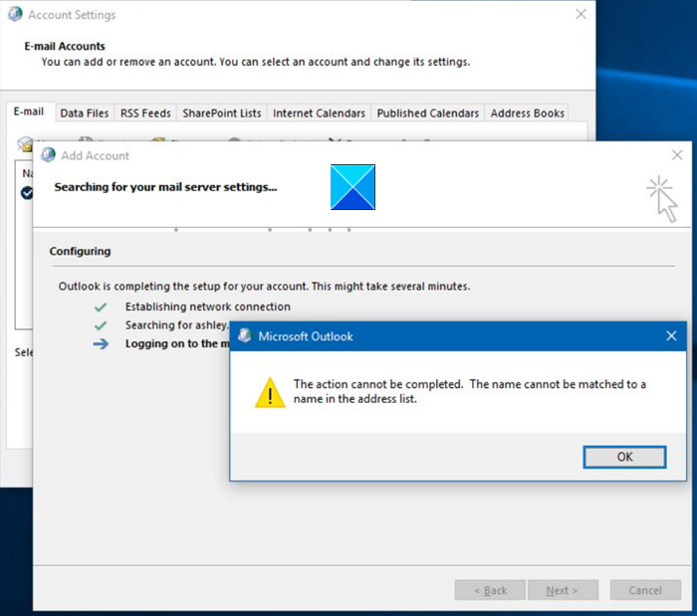
Task: Click the Add Account window title icon
Action: pyautogui.click(x=48, y=155)
